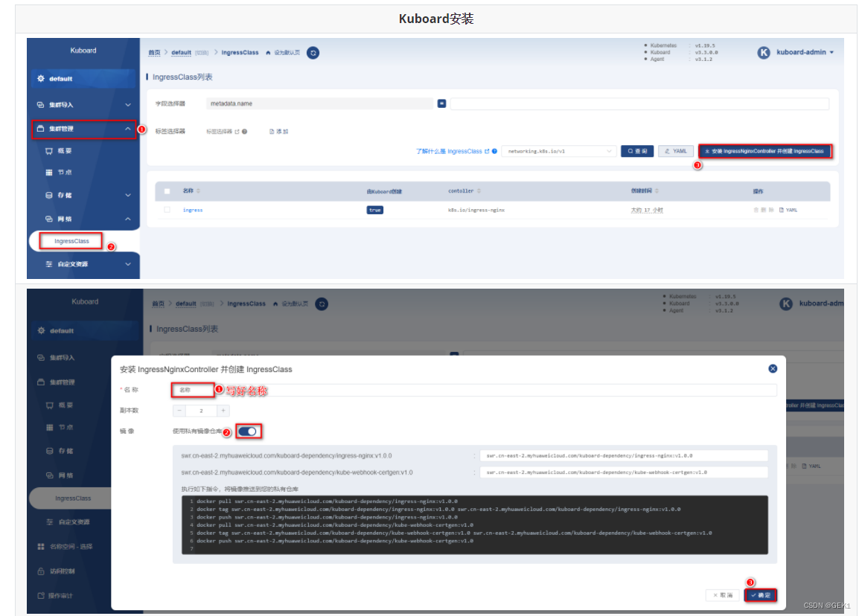Click 集群导入 icon in lower dimmed sidebar
Image resolution: width=862 pixels, height=616 pixels.
tap(41, 358)
